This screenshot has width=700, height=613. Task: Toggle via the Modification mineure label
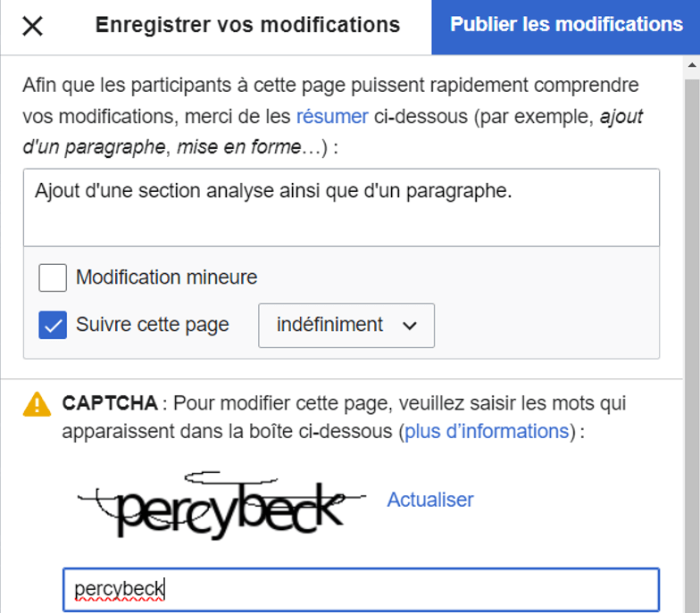[x=166, y=278]
